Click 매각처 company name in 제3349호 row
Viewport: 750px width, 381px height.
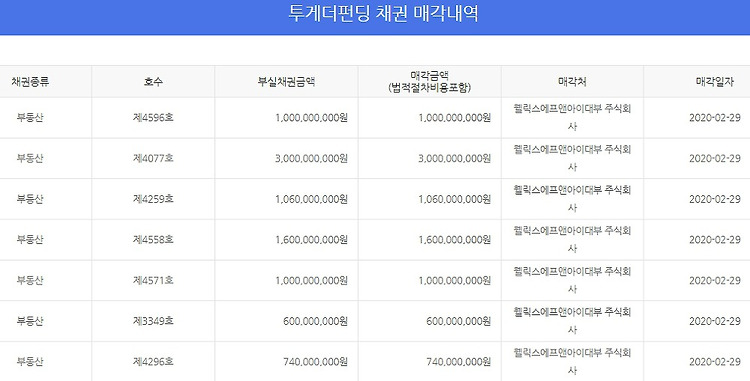coord(572,321)
